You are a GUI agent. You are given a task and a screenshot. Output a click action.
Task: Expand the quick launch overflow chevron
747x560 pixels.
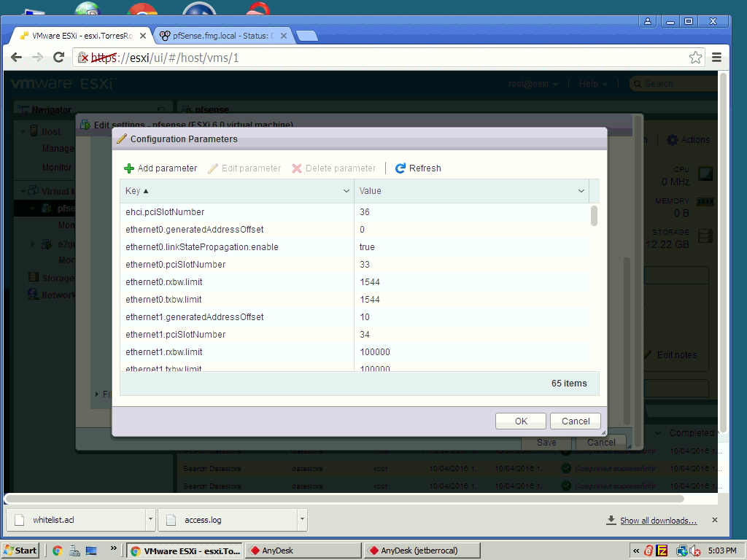click(x=113, y=548)
